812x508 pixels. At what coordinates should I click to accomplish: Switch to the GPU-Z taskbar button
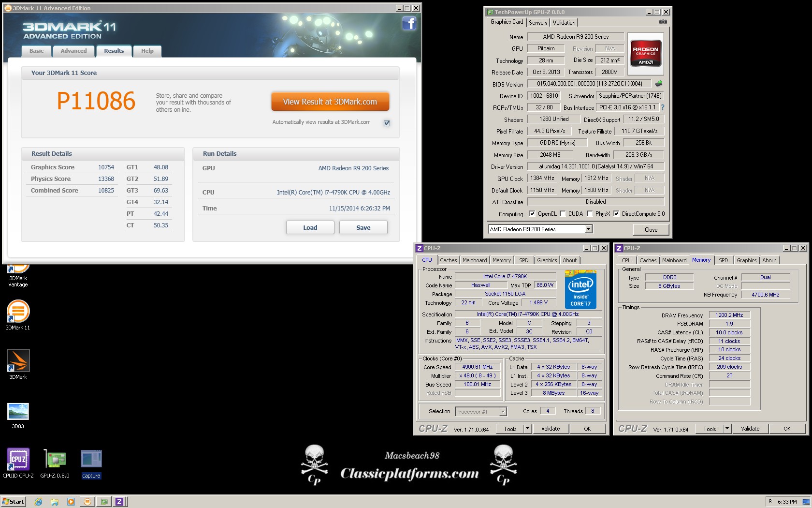[103, 502]
